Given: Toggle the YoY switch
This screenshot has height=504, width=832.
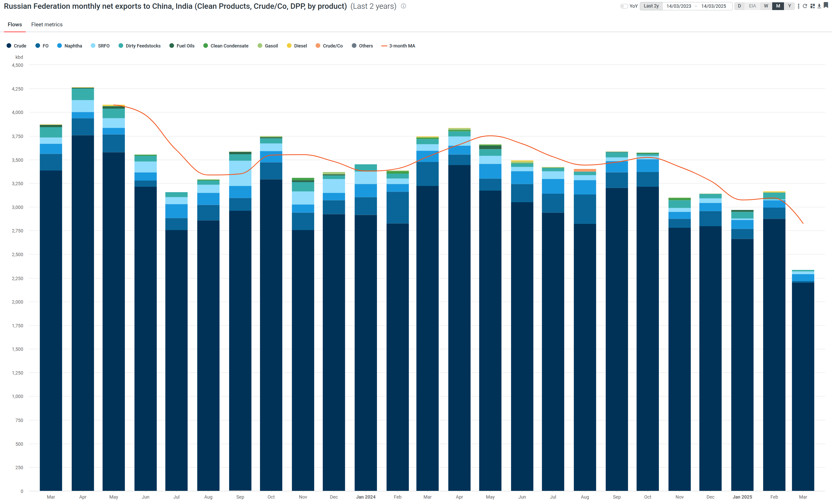Looking at the screenshot, I should [x=624, y=6].
